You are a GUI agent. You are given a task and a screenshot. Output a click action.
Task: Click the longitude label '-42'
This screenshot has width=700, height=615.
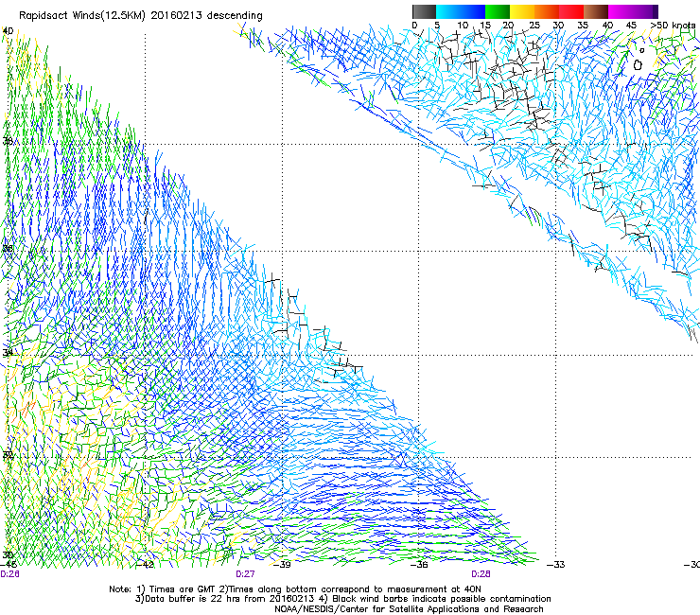(145, 565)
